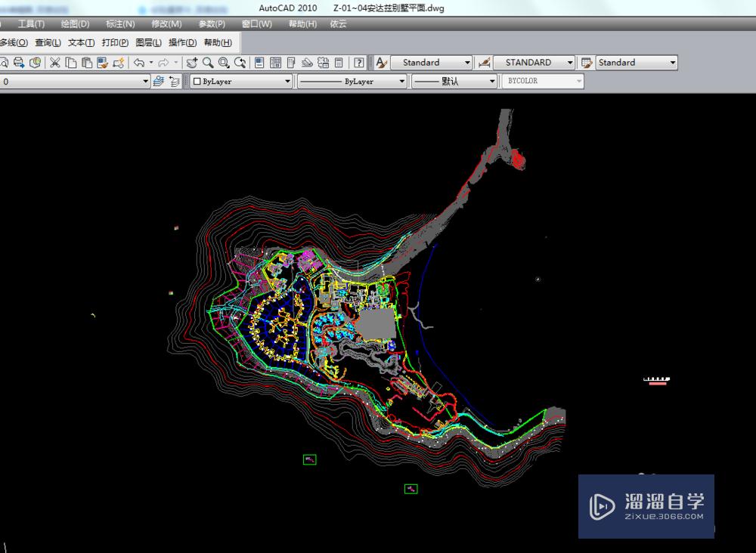Screen dimensions: 756x553
Task: Click the white ByLayer color swatch
Action: [197, 82]
